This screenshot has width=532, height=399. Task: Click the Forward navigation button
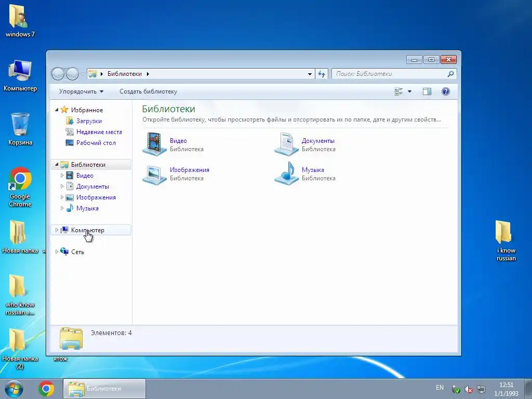click(72, 74)
